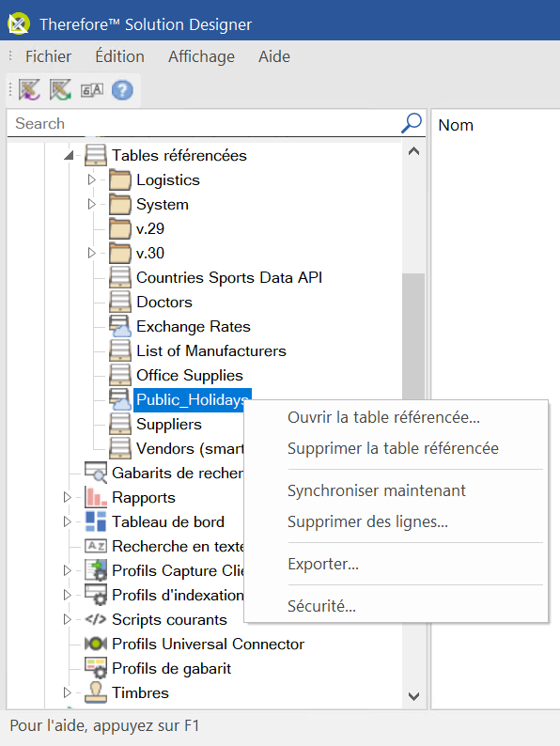
Task: Choose Exporter from context menu
Action: 396,564
